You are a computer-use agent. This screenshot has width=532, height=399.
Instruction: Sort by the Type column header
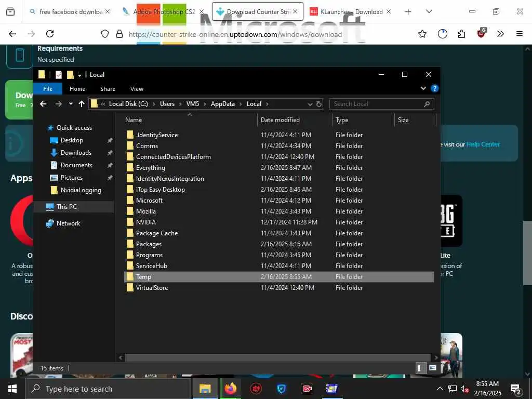click(342, 120)
